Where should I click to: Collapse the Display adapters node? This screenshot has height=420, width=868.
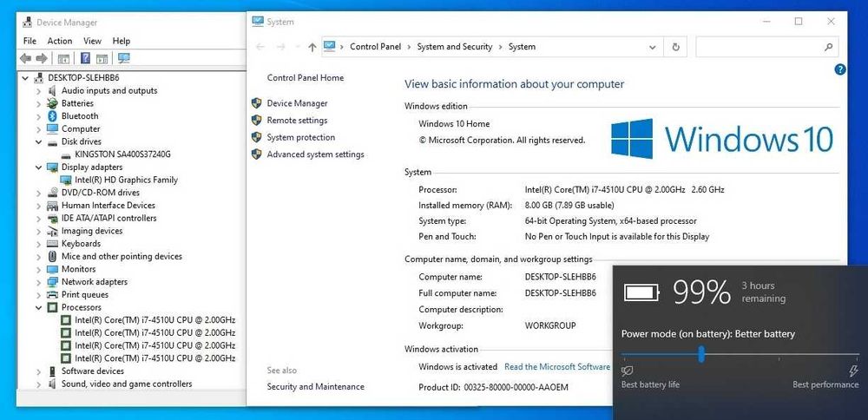pyautogui.click(x=38, y=167)
